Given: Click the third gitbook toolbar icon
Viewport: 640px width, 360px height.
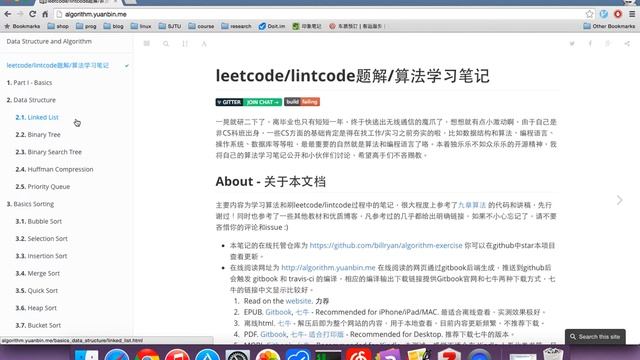Looking at the screenshot, I should point(185,43).
